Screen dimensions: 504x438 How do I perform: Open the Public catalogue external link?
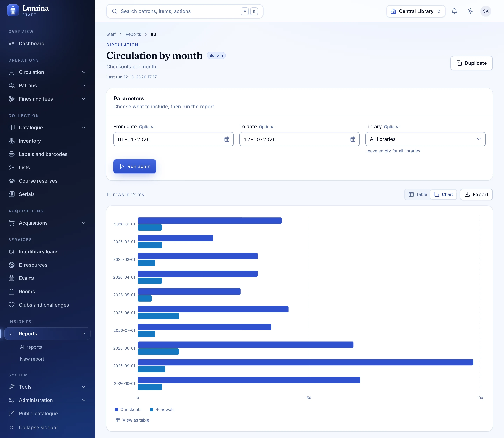click(47, 413)
